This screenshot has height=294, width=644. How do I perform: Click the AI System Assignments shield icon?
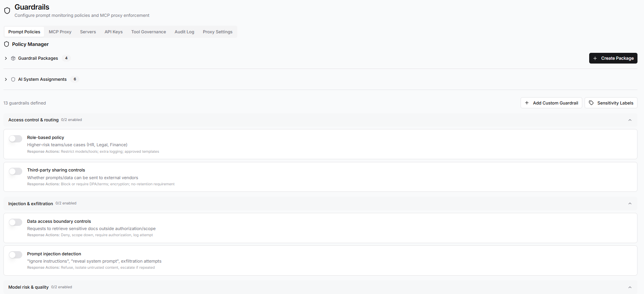13,79
